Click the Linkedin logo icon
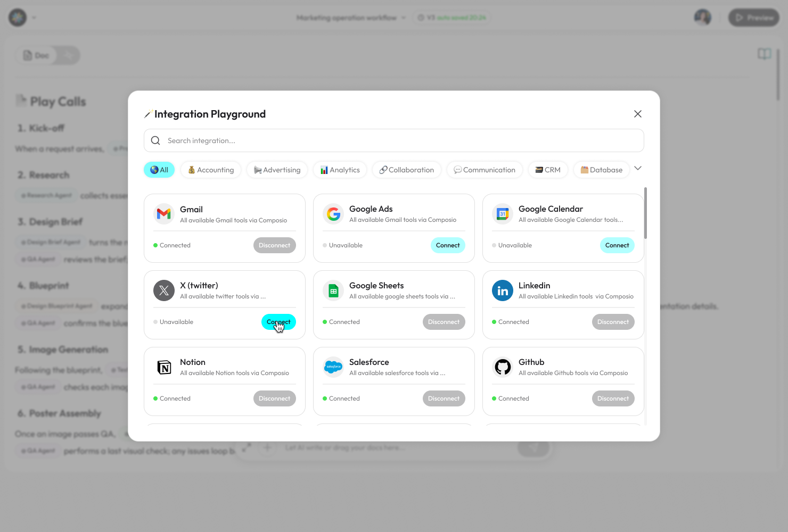This screenshot has width=788, height=532. tap(503, 290)
